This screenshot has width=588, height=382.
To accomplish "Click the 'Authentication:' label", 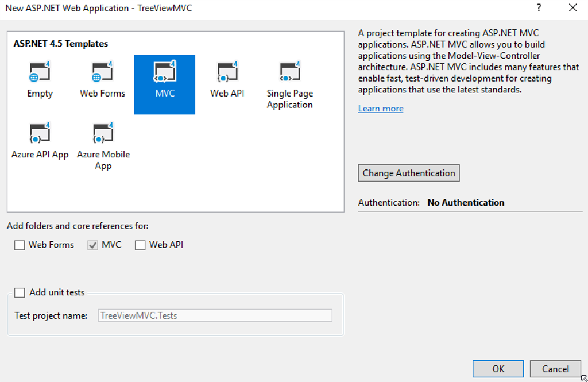I will [x=389, y=203].
